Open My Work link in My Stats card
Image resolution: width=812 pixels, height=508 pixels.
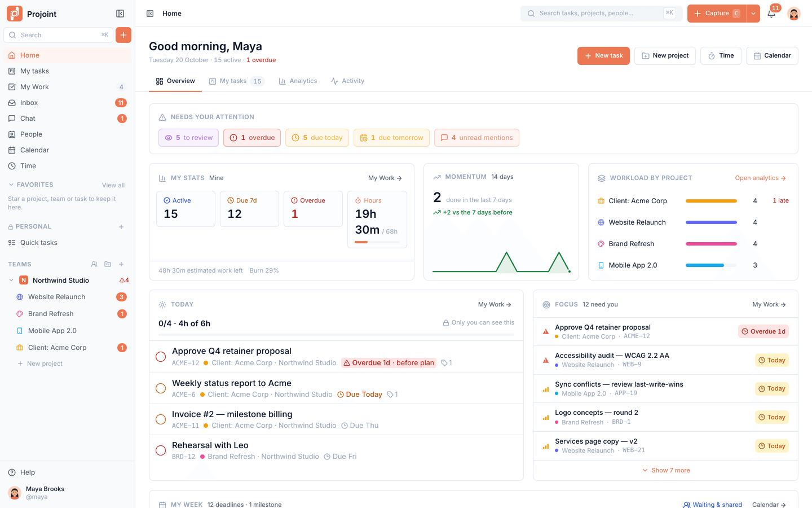pos(385,178)
